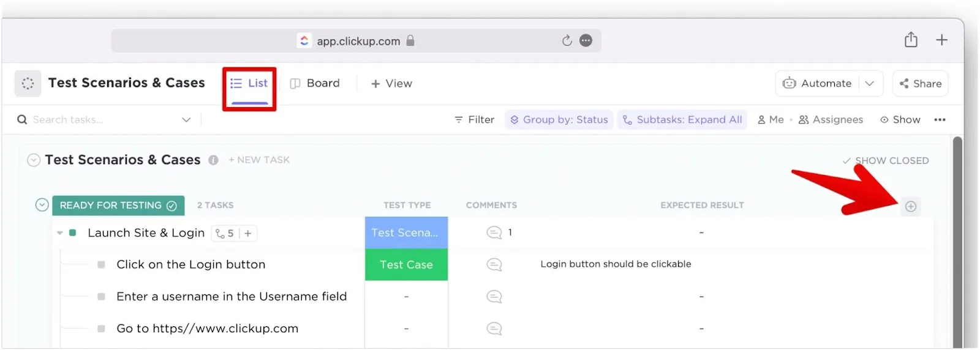Screen dimensions: 980x350
Task: Click the Share button
Action: [x=920, y=84]
